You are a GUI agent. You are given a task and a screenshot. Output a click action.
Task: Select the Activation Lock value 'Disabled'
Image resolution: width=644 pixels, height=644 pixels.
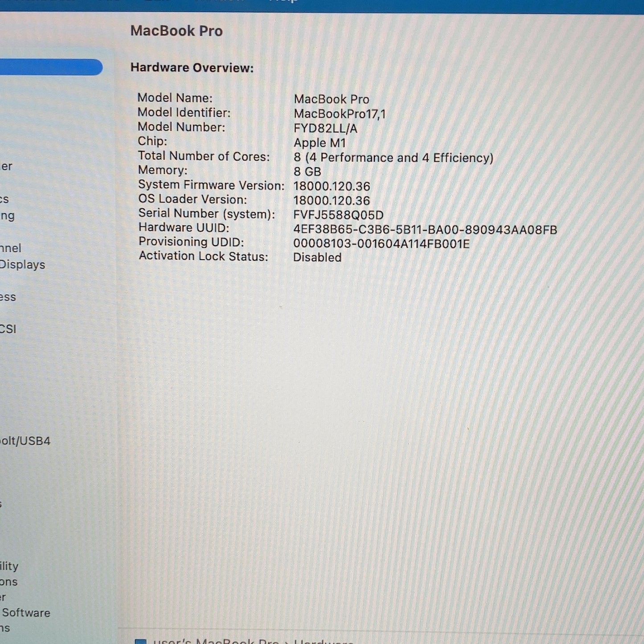click(x=317, y=257)
